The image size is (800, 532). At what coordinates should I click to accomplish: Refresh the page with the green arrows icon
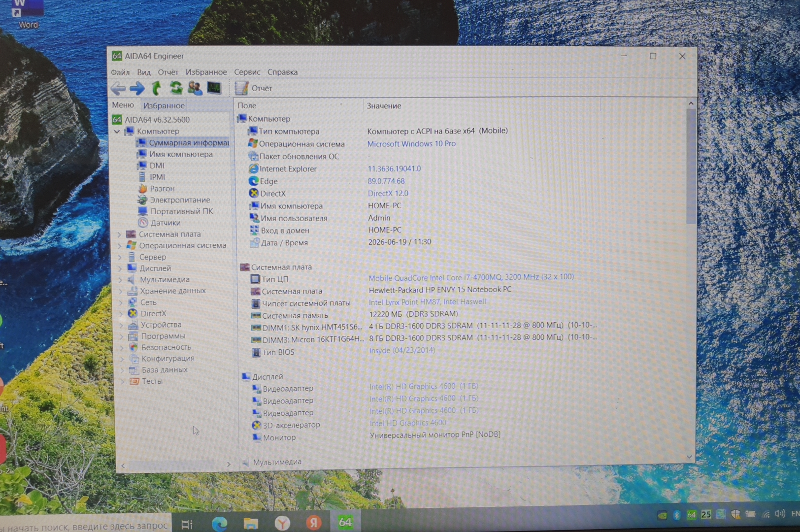pos(175,88)
